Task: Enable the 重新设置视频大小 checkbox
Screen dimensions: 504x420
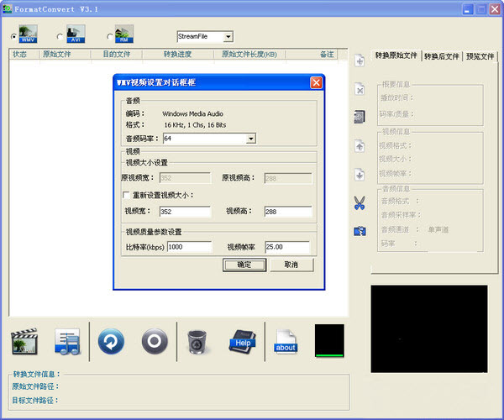Action: pyautogui.click(x=126, y=195)
